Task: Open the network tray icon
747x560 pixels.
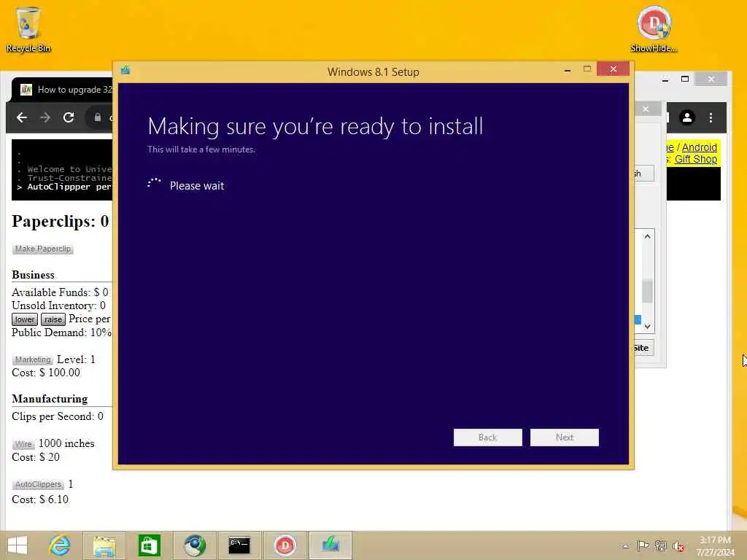Action: tap(660, 546)
